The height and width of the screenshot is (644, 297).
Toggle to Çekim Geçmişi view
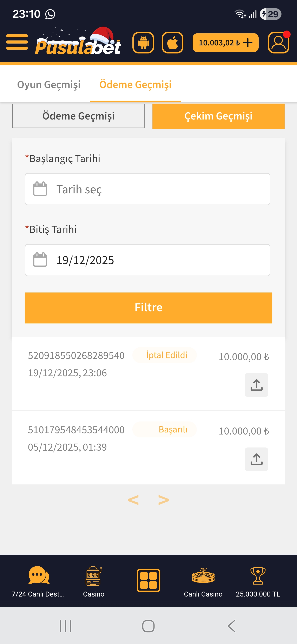click(x=218, y=116)
